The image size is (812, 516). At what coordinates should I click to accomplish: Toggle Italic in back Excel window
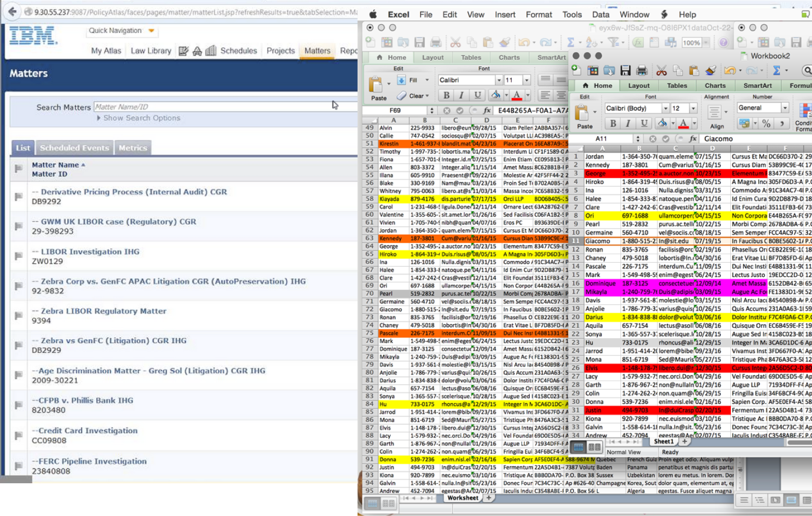click(461, 95)
